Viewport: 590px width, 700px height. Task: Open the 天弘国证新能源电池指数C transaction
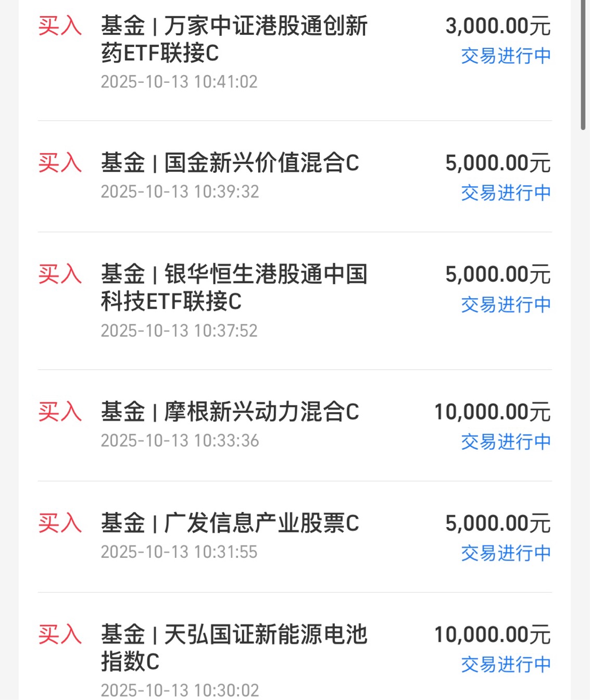[234, 648]
